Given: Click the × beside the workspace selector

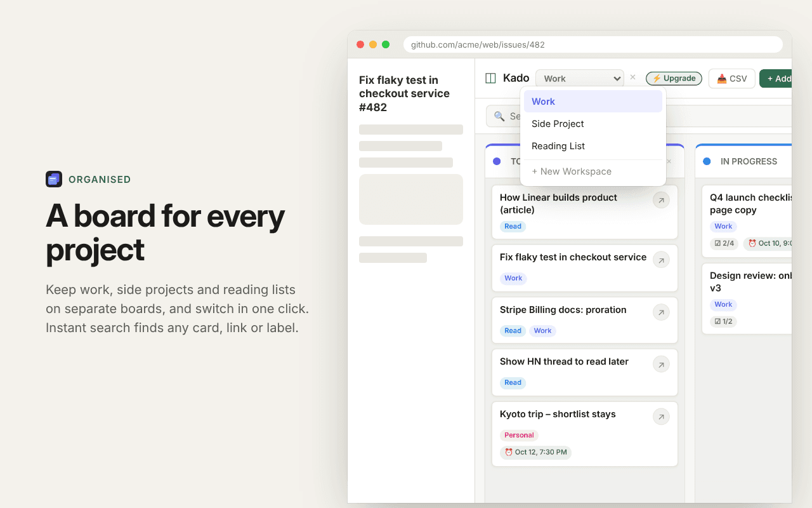Looking at the screenshot, I should tap(632, 77).
